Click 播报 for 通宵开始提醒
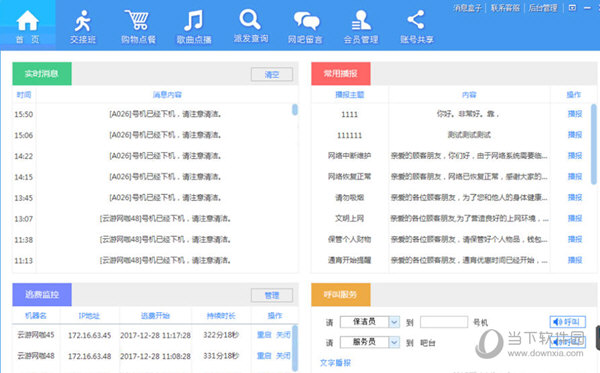Image resolution: width=600 pixels, height=373 pixels. (575, 260)
